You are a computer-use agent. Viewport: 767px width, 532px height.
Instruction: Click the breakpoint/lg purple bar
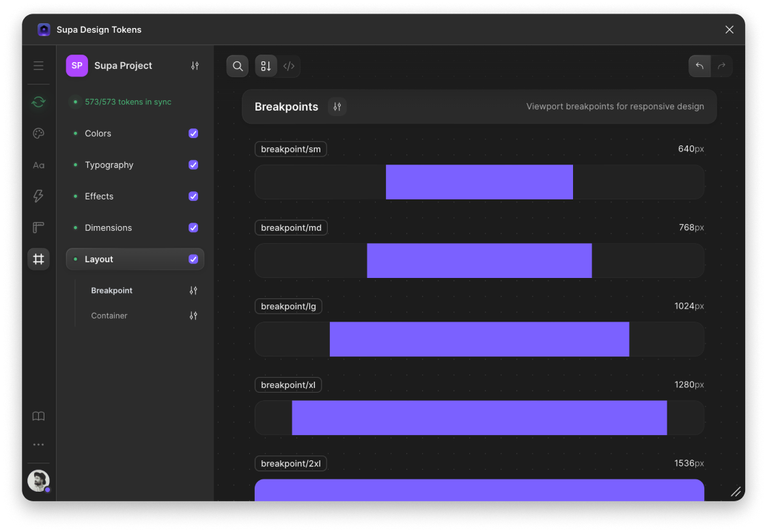(479, 339)
